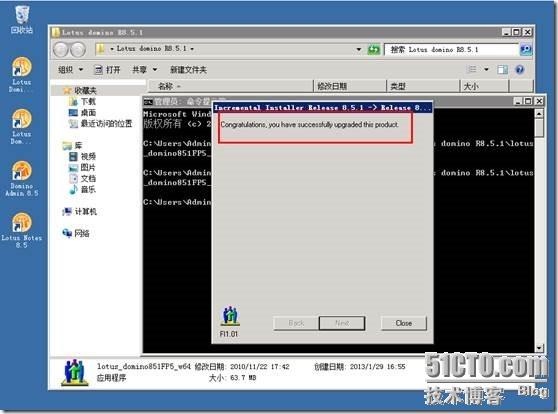Click the 63.7 MB size value
Viewport: 558px width, 414px height.
point(243,378)
